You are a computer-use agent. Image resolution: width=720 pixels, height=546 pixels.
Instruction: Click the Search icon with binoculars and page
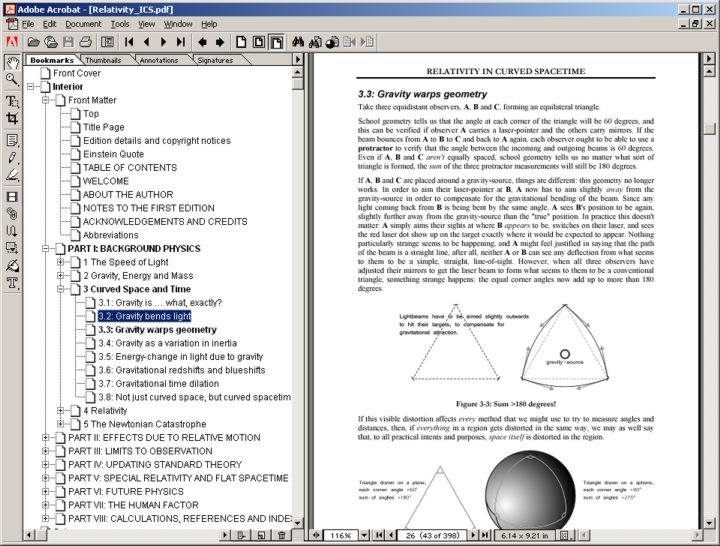tap(315, 42)
